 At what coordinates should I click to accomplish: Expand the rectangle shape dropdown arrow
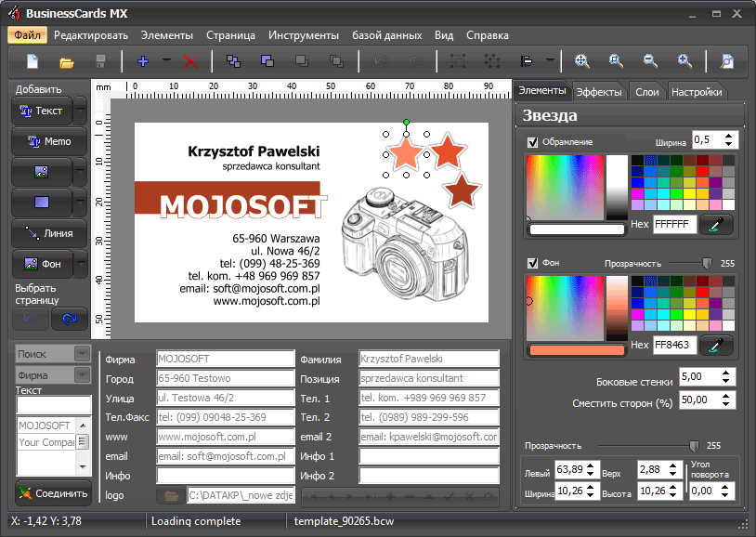click(81, 203)
